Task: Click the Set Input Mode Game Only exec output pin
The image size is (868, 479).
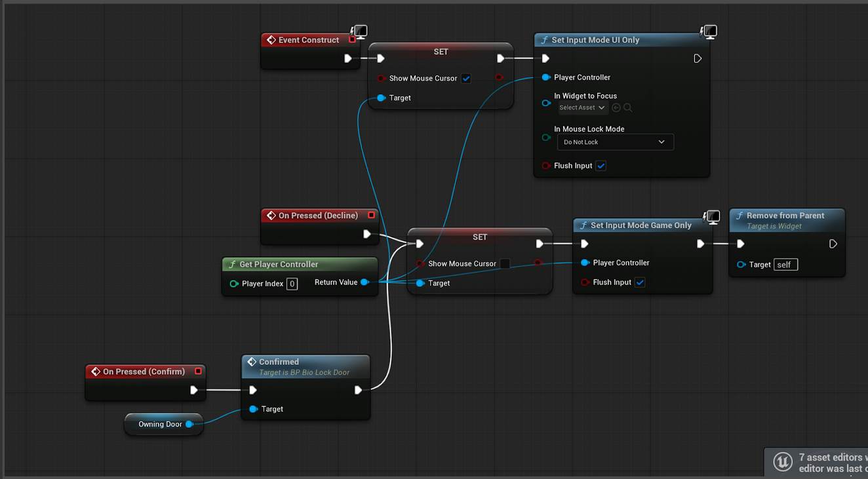Action: (x=700, y=244)
